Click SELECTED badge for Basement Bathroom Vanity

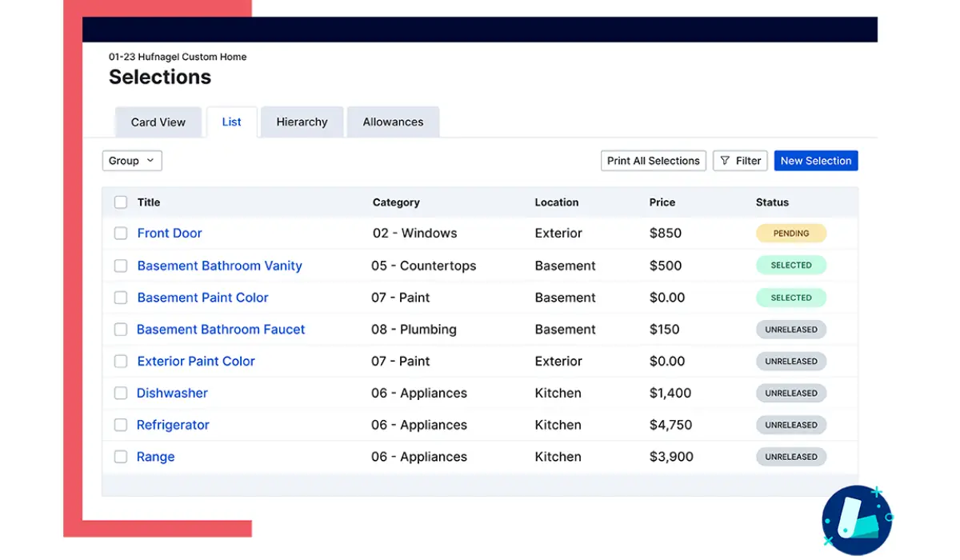[x=791, y=266]
